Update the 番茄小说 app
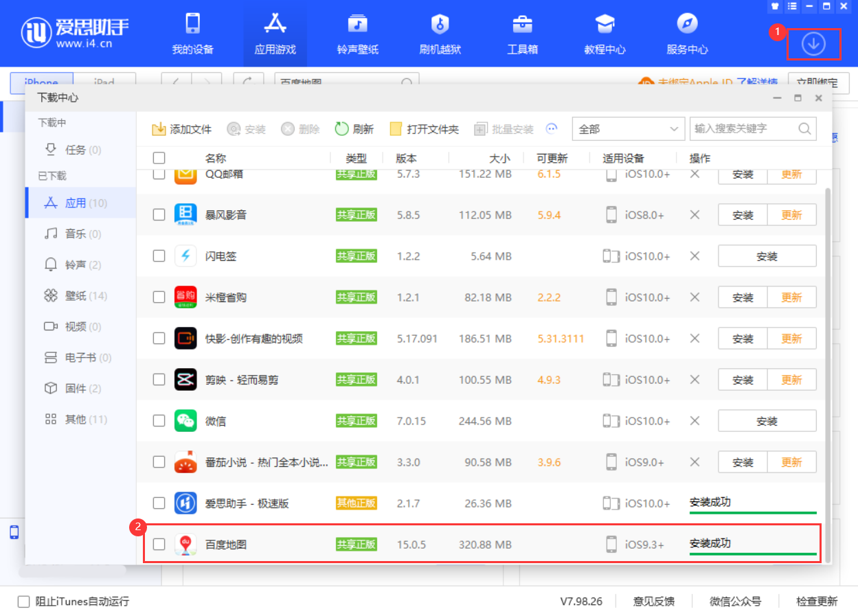This screenshot has width=858, height=616. point(791,462)
